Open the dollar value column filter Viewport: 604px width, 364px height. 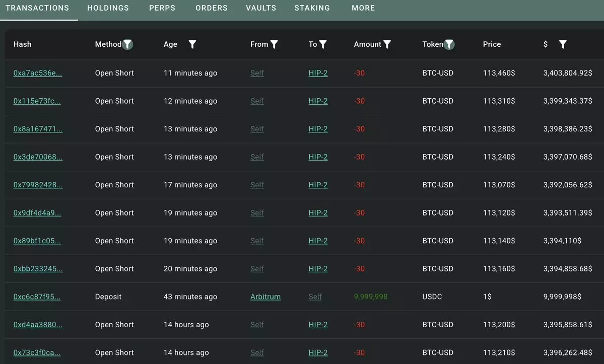point(563,44)
